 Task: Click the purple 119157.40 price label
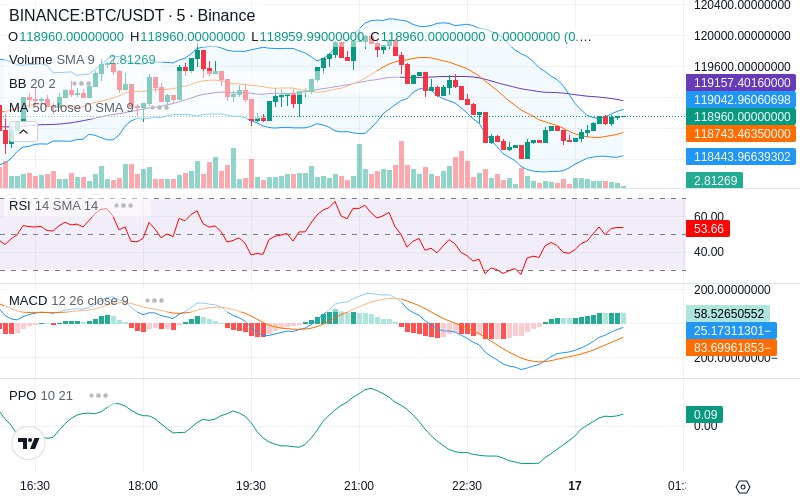[x=741, y=83]
